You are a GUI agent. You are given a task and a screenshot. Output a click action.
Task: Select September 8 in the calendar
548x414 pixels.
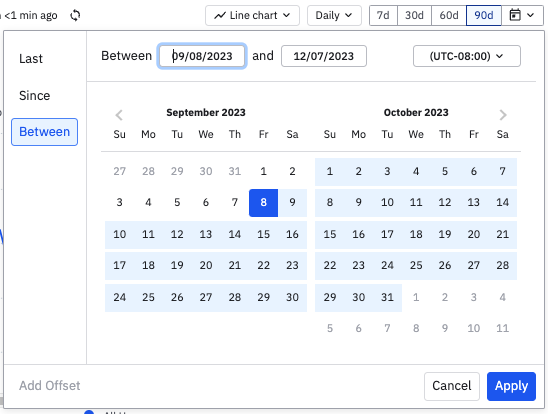click(264, 203)
